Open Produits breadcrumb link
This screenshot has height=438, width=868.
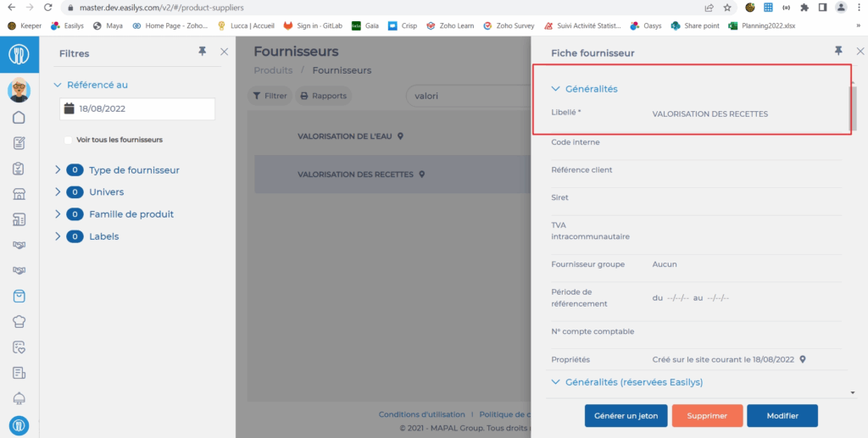click(273, 70)
